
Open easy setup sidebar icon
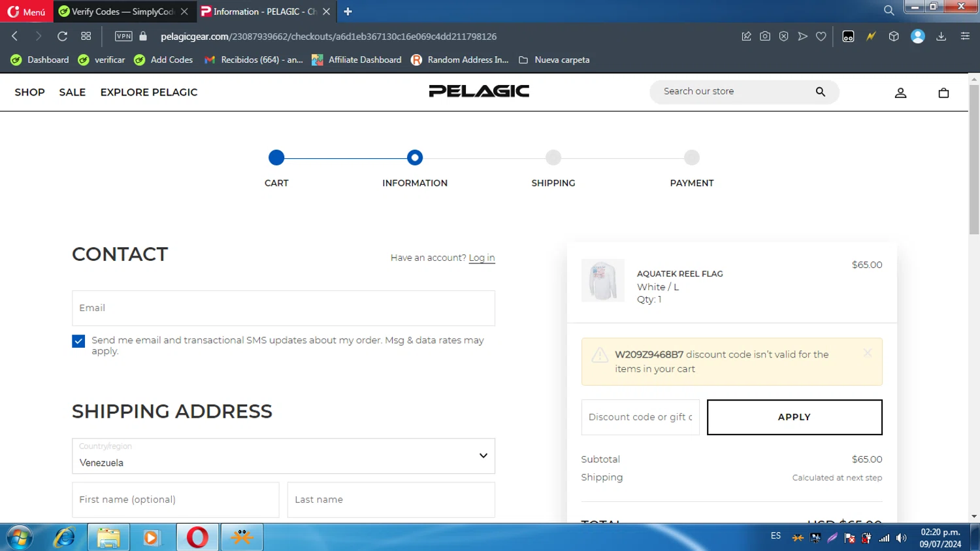click(965, 37)
